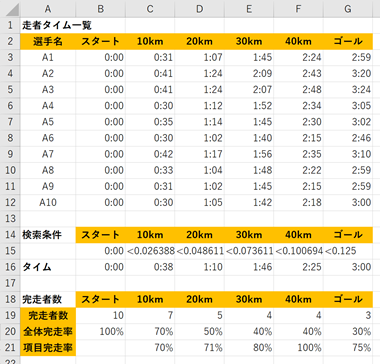The image size is (380, 364).
Task: Select runner A6 name cell
Action: (48, 138)
